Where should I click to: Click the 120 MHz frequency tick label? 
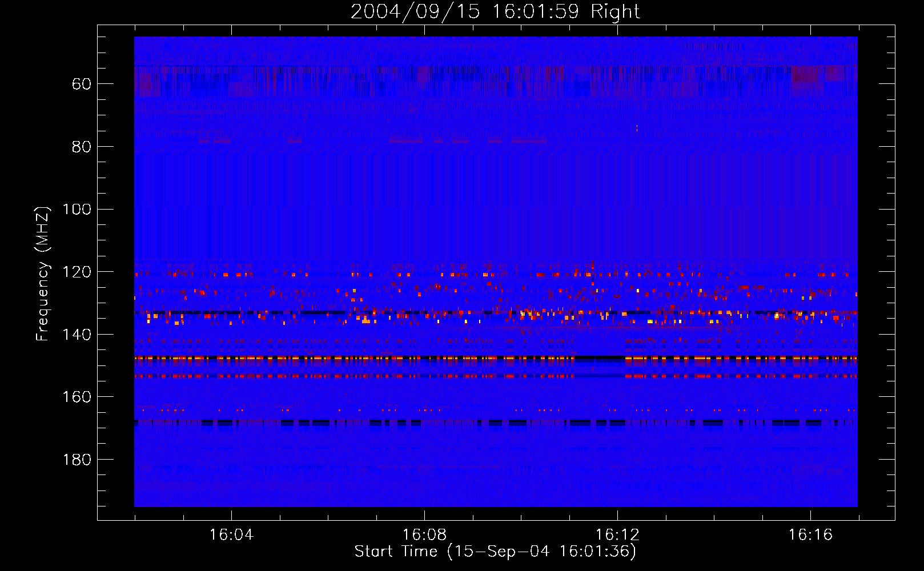77,272
